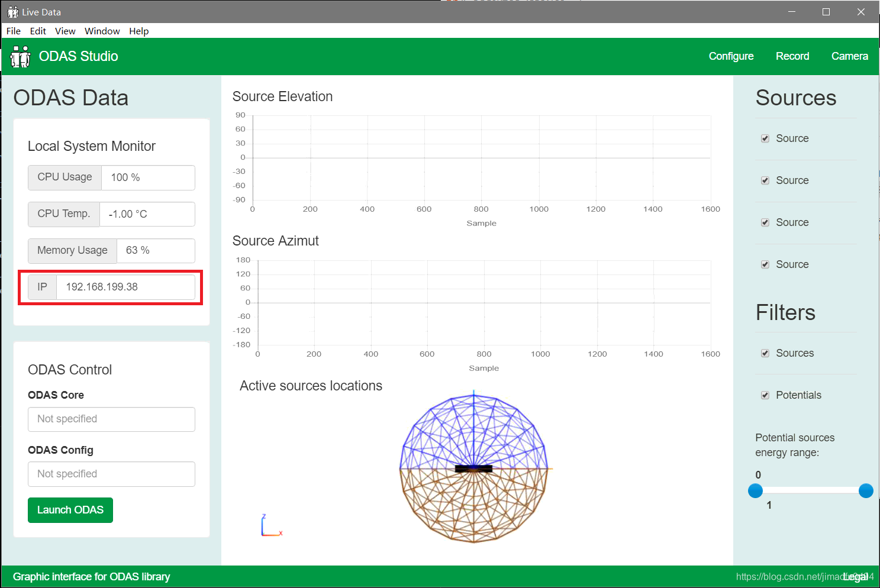Click the CPU Usage value 100 %

point(125,177)
